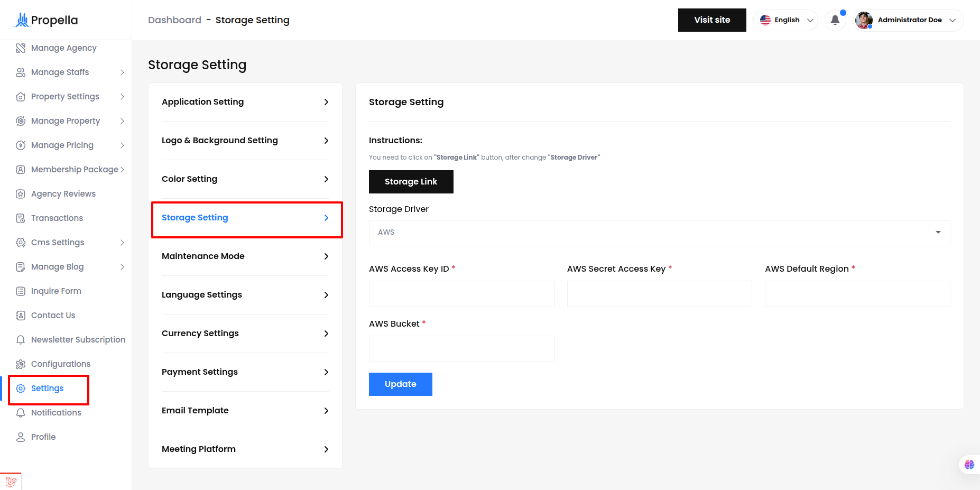Open the Agency Reviews sidebar link

point(63,194)
